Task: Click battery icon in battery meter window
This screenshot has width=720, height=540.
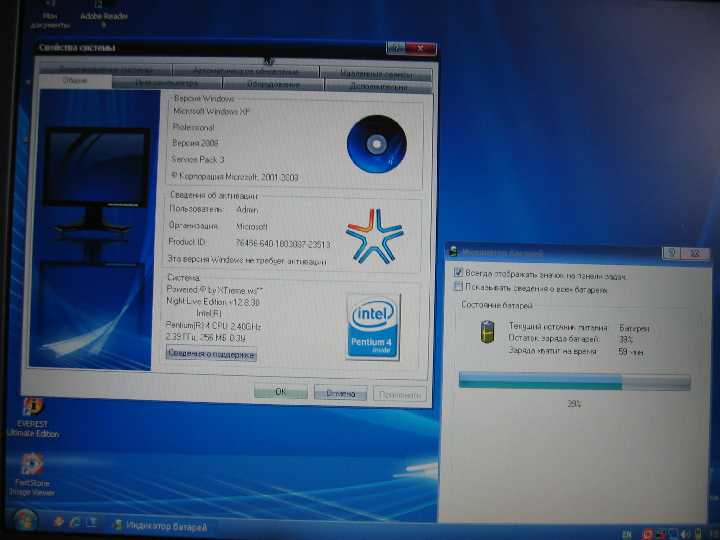Action: 487,332
